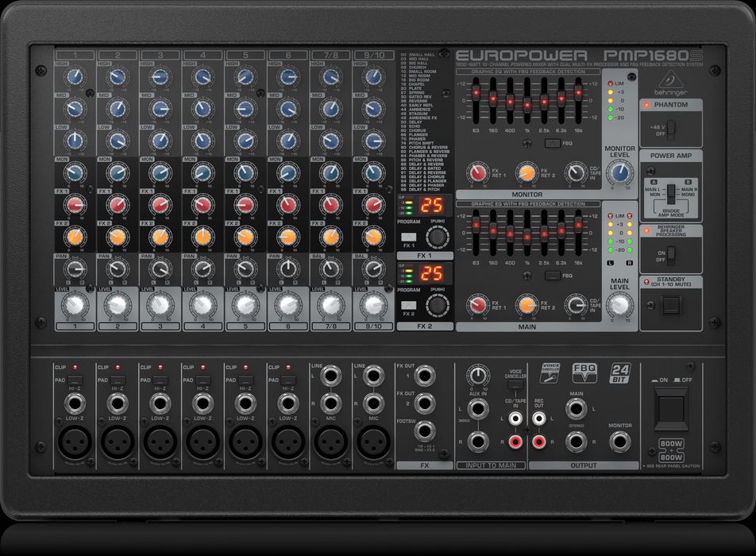756x556 pixels.
Task: Click channel 5 LEVEL knob
Action: coord(245,305)
